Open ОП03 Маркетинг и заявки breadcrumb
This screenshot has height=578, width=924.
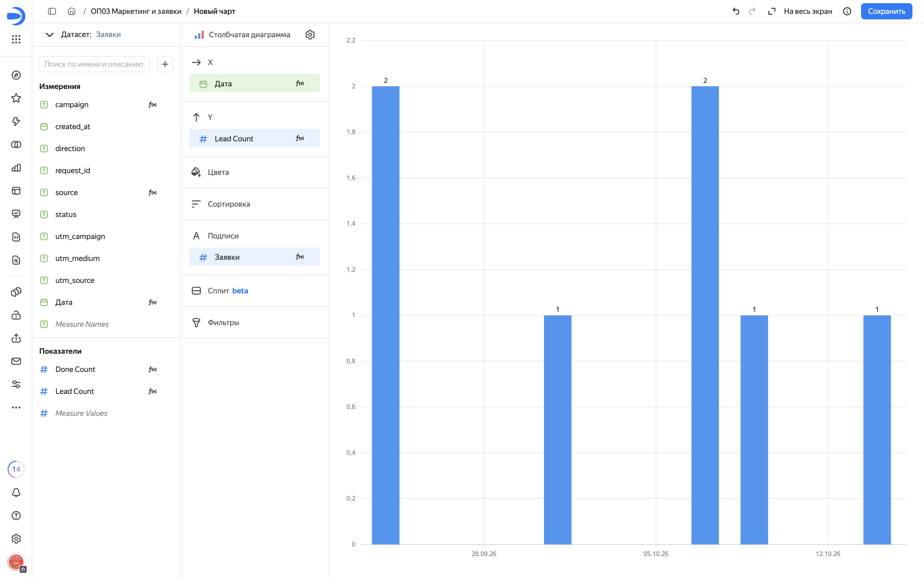tap(136, 12)
